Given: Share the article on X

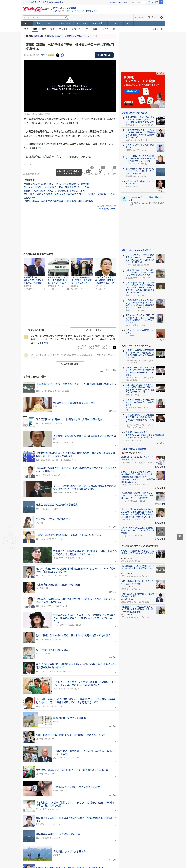Looking at the screenshot, I should pyautogui.click(x=57, y=55).
